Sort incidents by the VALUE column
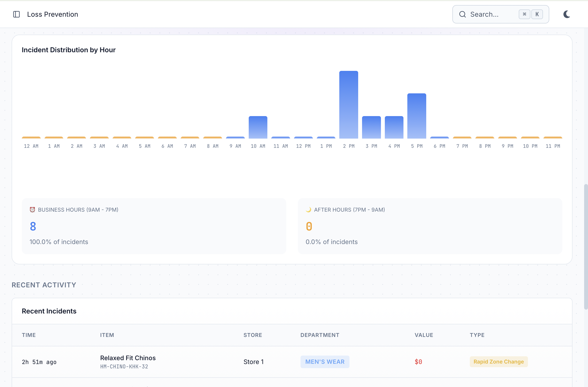The height and width of the screenshot is (387, 588). (424, 335)
